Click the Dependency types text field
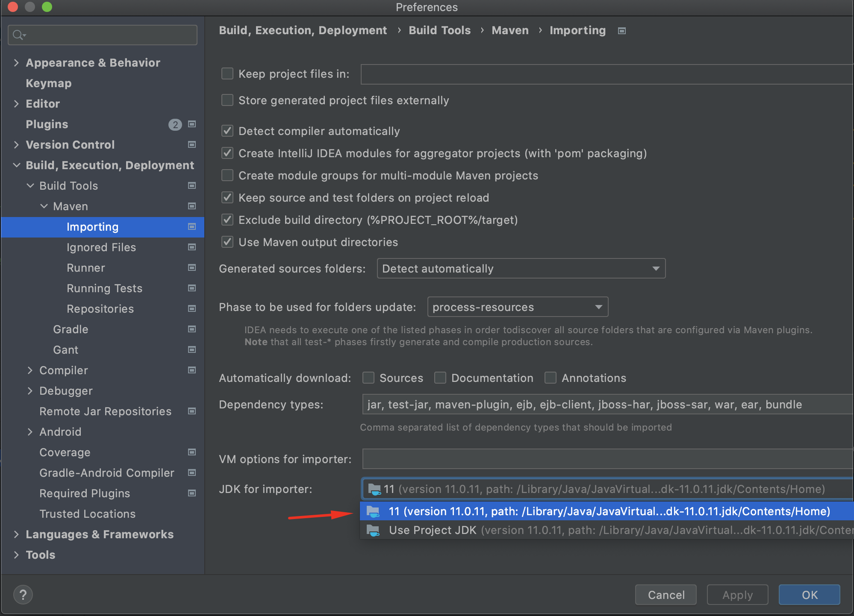 pyautogui.click(x=606, y=405)
